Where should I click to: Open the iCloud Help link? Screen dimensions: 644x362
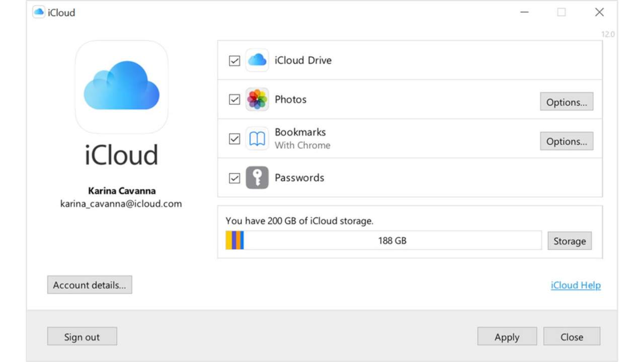[576, 285]
